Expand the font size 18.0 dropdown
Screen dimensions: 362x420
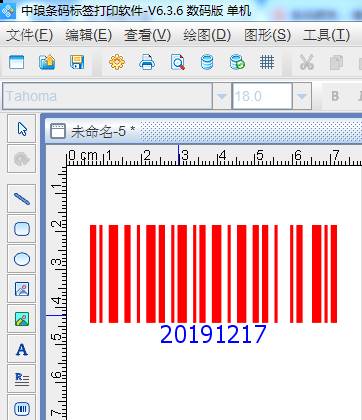point(302,96)
